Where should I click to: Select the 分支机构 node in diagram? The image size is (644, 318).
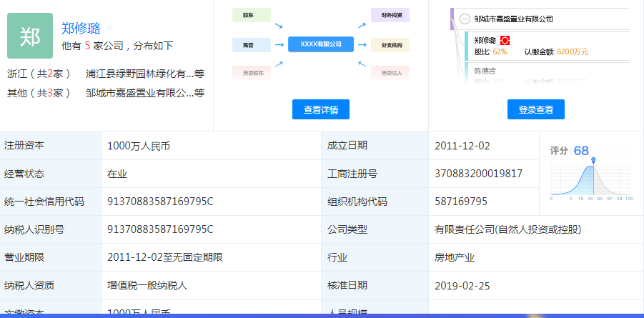click(390, 45)
